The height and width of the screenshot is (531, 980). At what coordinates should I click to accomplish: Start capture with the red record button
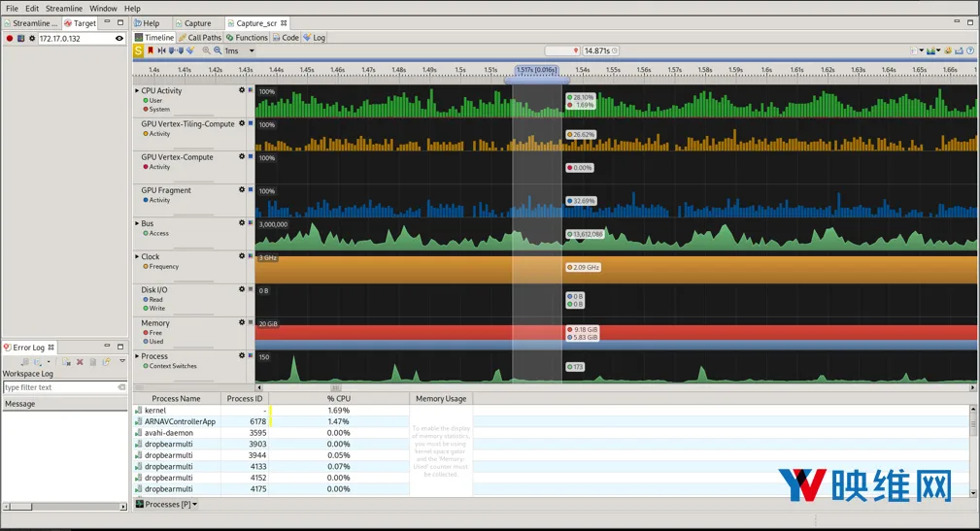click(x=10, y=39)
